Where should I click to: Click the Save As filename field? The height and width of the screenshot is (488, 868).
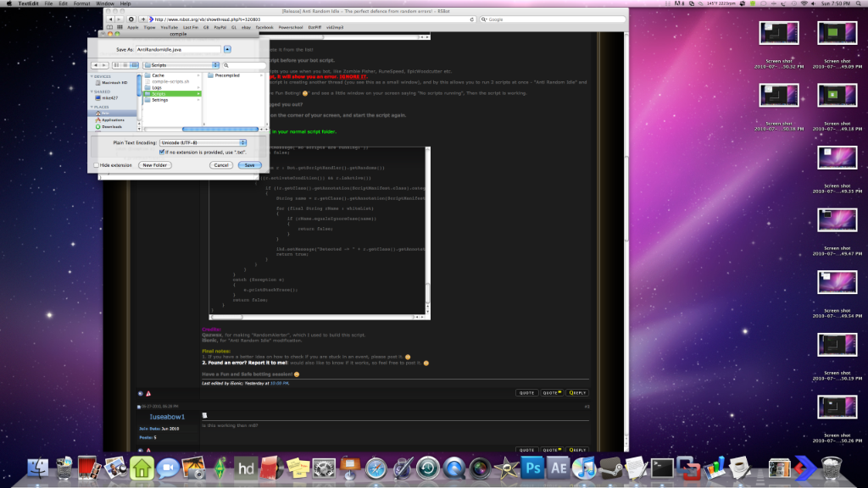tap(178, 49)
